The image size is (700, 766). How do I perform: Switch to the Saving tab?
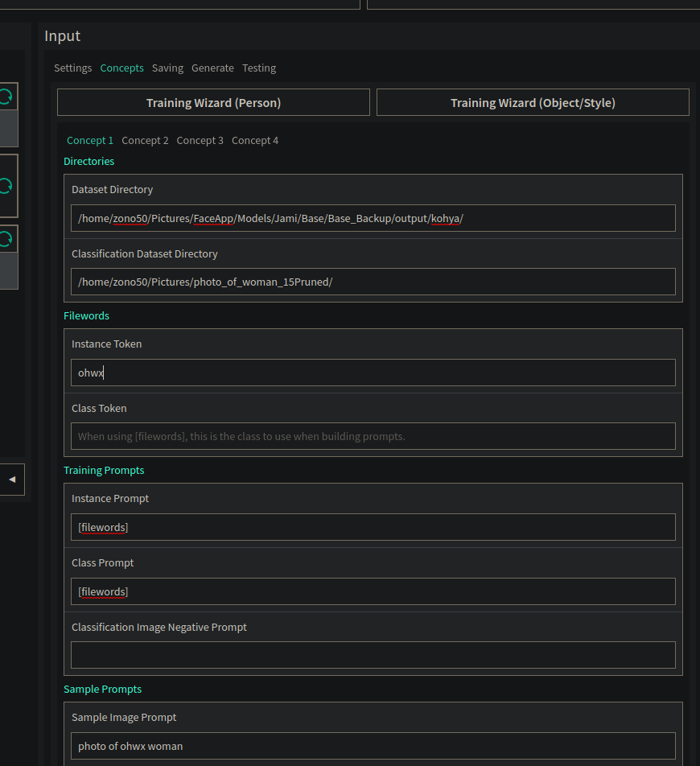(x=167, y=68)
